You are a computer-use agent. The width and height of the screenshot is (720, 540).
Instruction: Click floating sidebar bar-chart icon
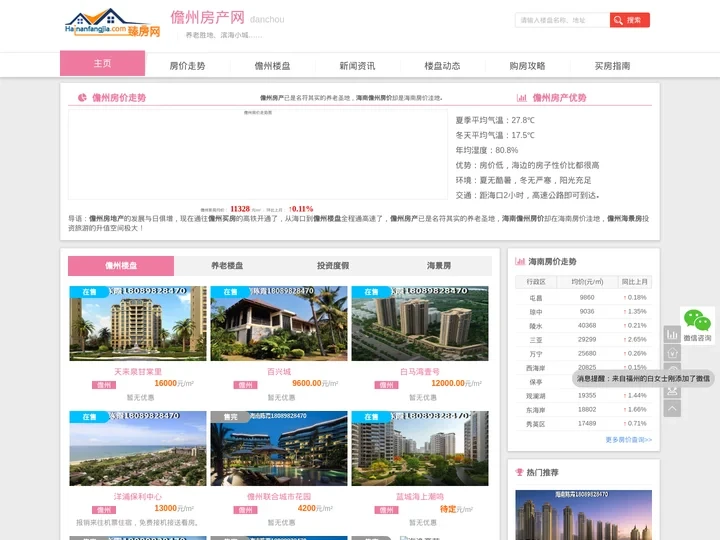point(672,334)
